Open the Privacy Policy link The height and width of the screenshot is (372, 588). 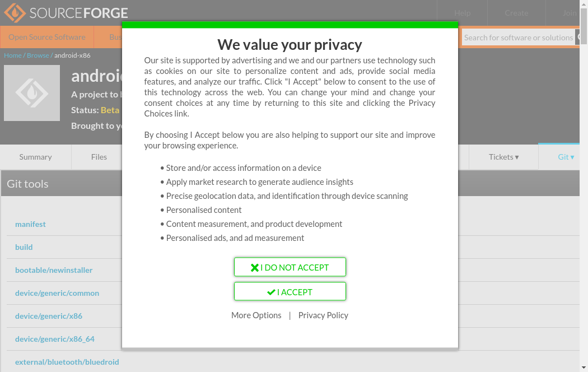323,315
